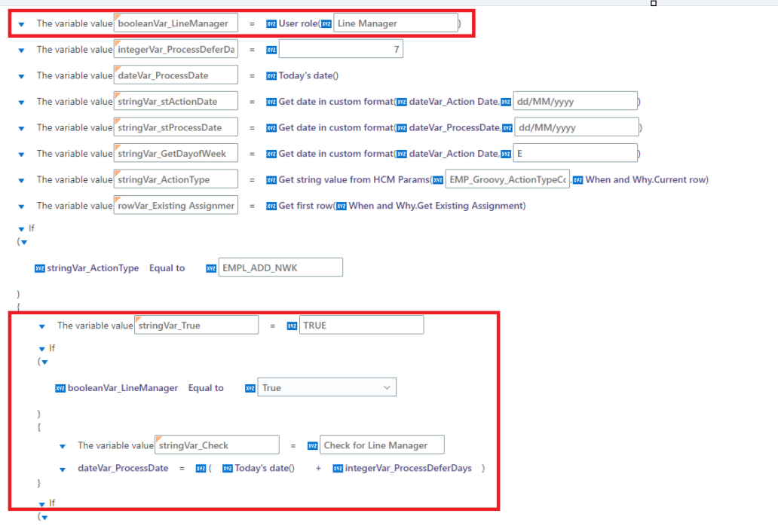Click XYZ icon before EMP_Groovy_ActionTypeCc field
The width and height of the screenshot is (778, 532).
tap(438, 180)
